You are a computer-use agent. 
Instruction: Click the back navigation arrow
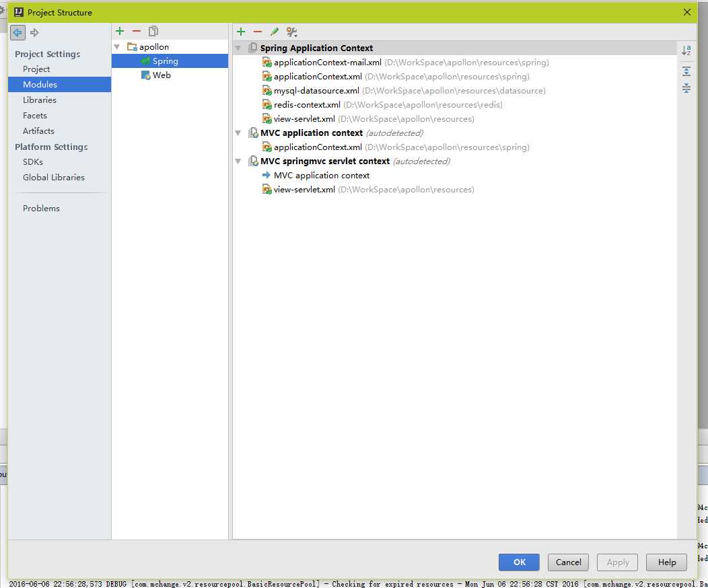coord(17,32)
